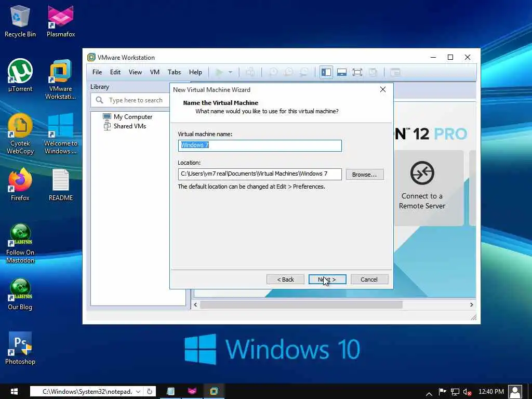Toggle the Show Library sidebar icon
The image size is (532, 399).
tap(326, 72)
